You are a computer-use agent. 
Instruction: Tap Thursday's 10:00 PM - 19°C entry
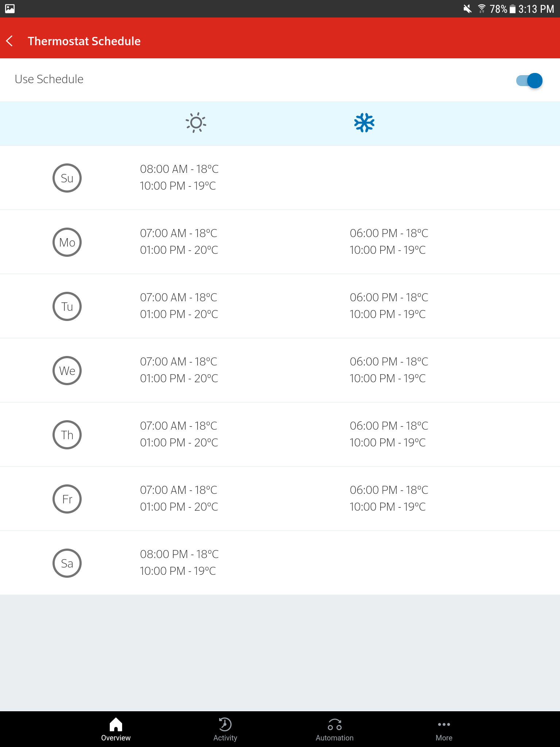[388, 443]
